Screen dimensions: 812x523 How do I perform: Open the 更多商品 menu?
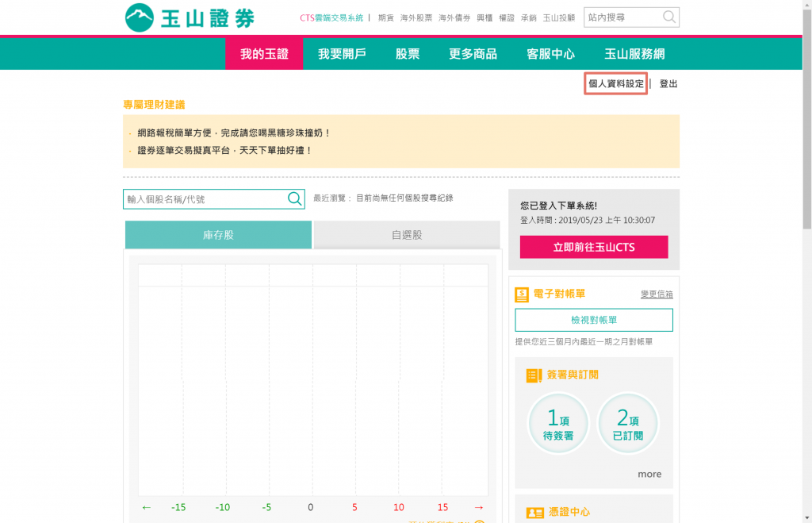[473, 54]
